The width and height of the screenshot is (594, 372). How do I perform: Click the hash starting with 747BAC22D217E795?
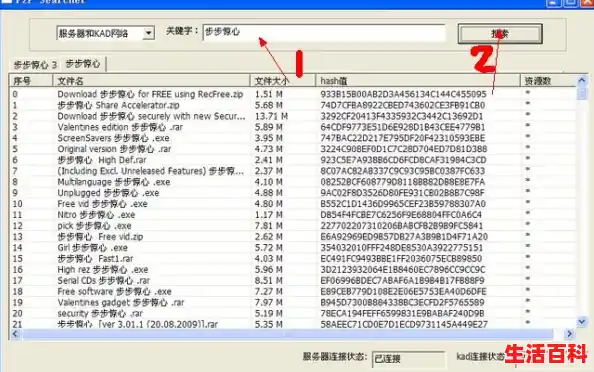(x=403, y=138)
